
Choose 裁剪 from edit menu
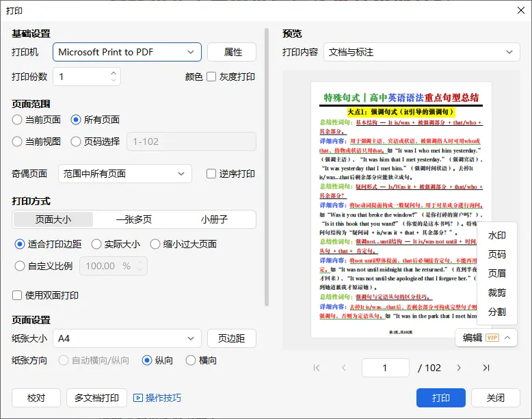(496, 293)
